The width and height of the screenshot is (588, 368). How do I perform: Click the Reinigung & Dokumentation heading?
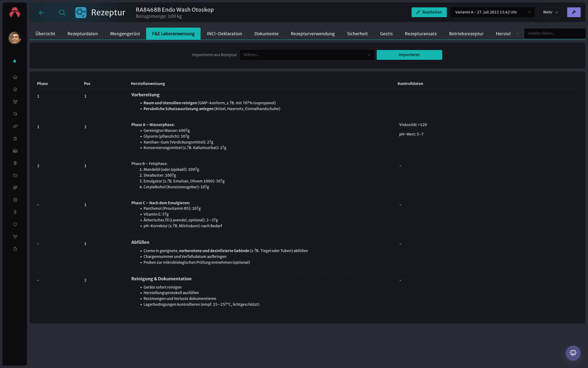(x=161, y=279)
